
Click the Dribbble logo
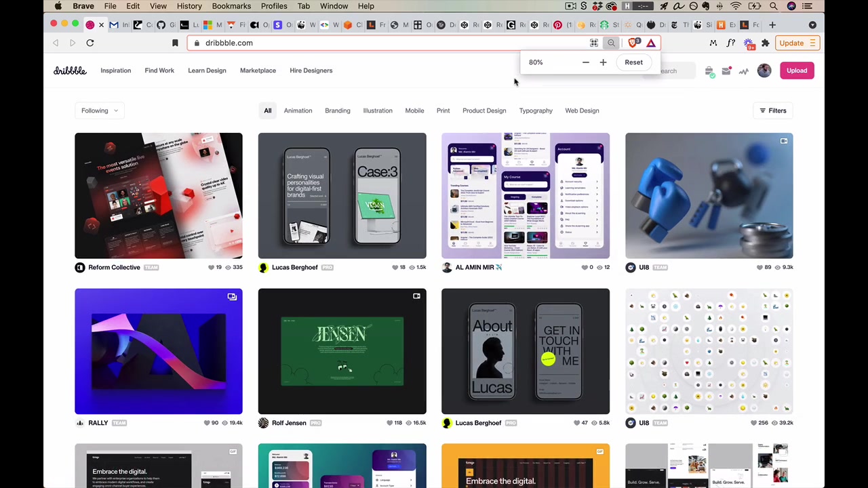click(x=70, y=70)
